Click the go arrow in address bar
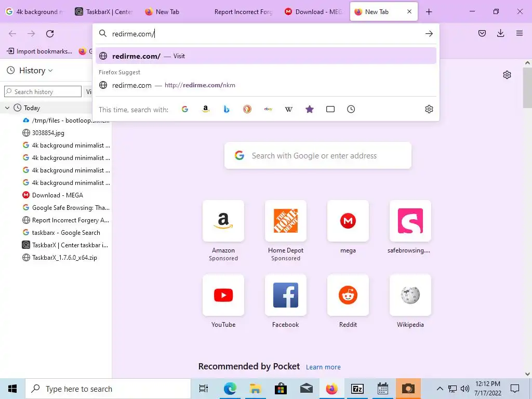The width and height of the screenshot is (532, 399). click(429, 34)
